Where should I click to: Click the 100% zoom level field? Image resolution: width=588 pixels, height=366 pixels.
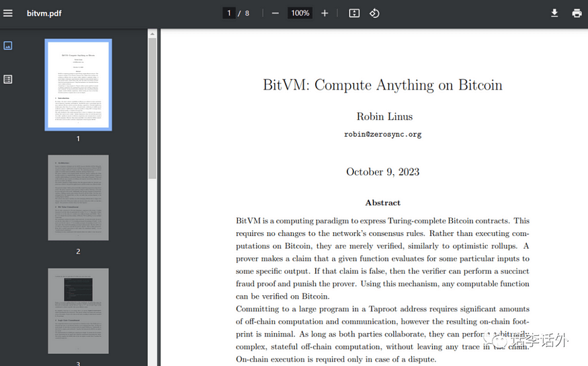pos(300,13)
